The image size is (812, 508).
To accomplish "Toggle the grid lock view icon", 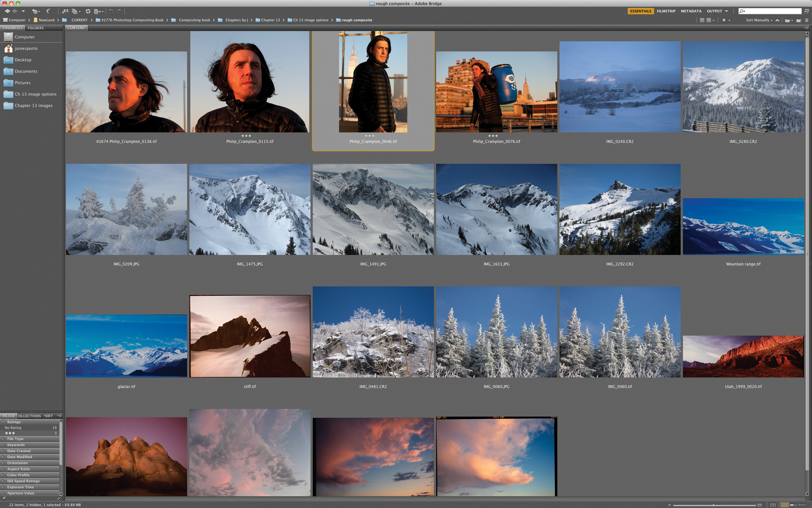I will point(773,505).
